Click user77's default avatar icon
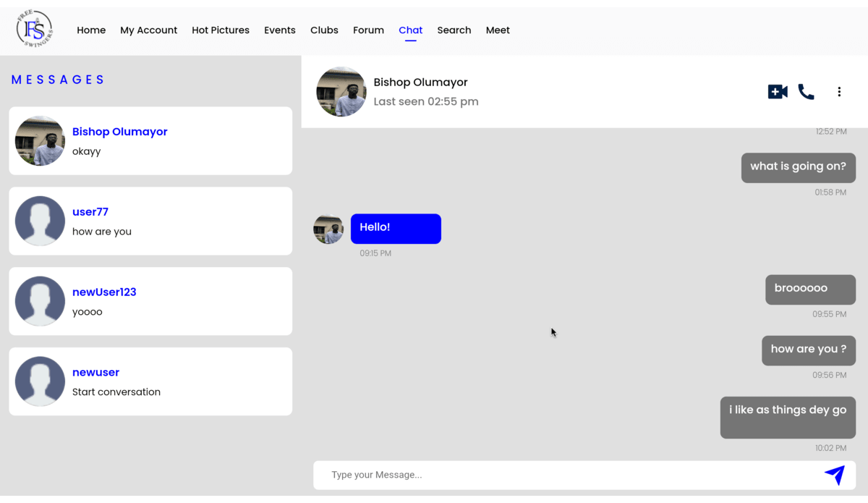Screen dimensions: 868x503 click(40, 221)
